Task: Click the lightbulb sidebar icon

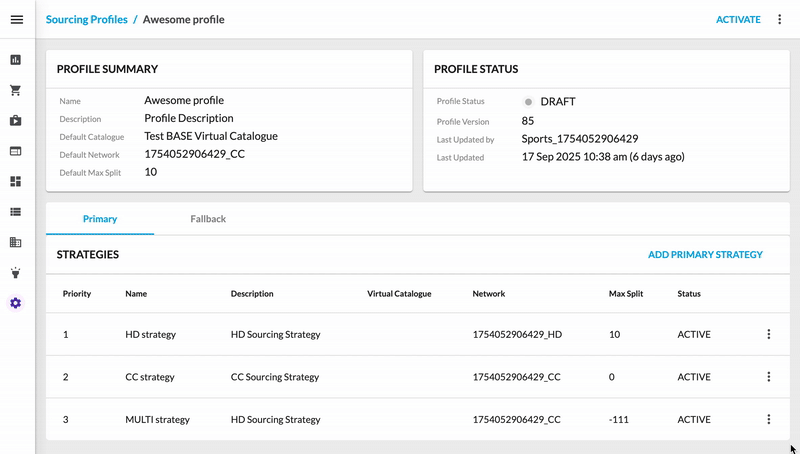Action: click(x=16, y=273)
